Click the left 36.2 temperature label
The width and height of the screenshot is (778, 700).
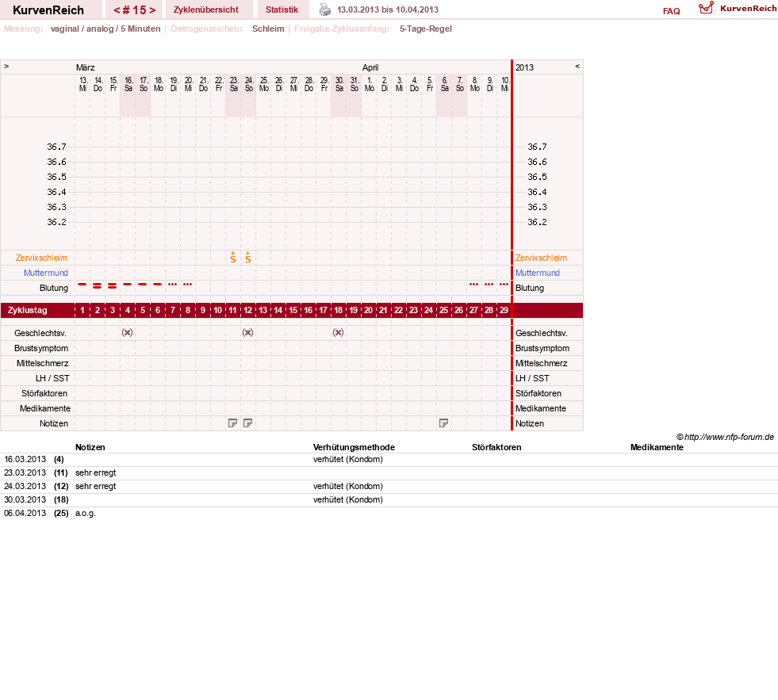[56, 222]
